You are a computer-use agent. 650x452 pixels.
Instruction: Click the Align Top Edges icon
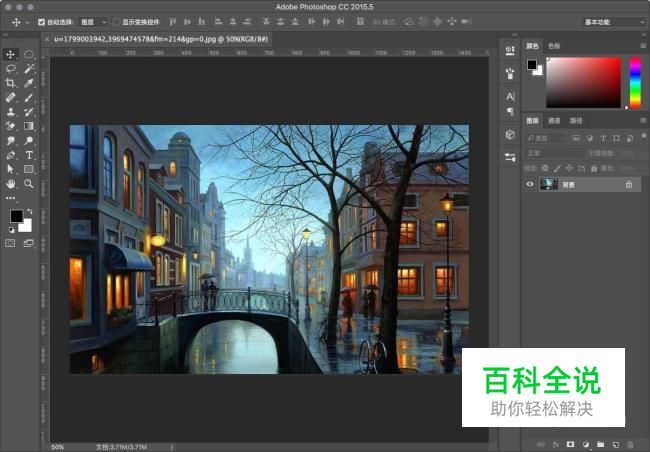(x=172, y=22)
